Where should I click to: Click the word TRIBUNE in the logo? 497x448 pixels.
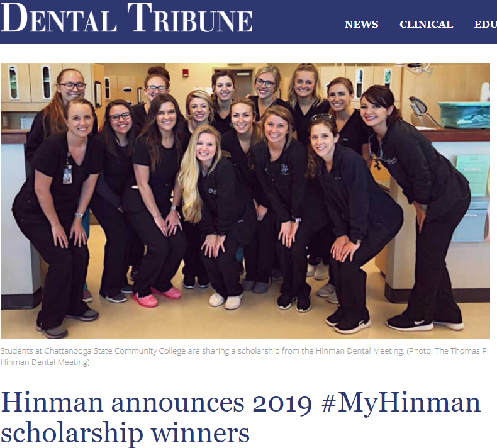pos(190,18)
